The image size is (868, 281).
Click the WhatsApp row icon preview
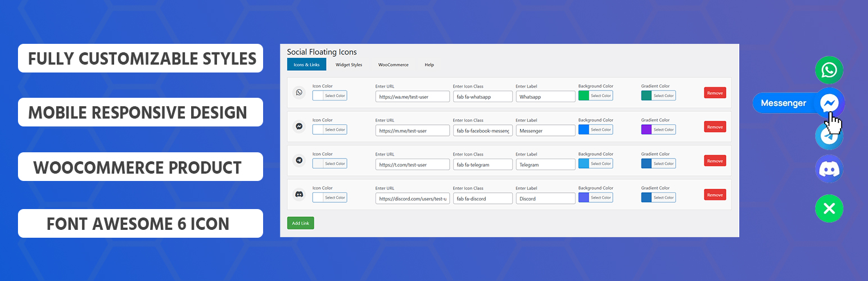point(299,93)
